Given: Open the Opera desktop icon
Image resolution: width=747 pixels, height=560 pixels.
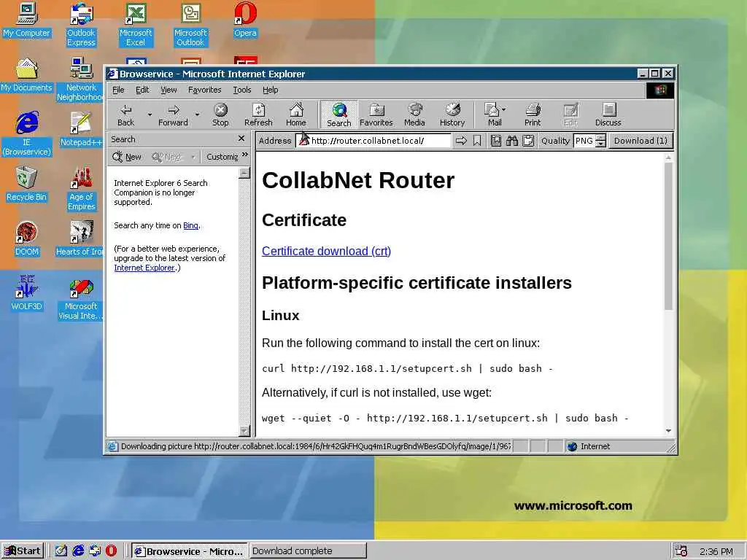Looking at the screenshot, I should pyautogui.click(x=245, y=20).
